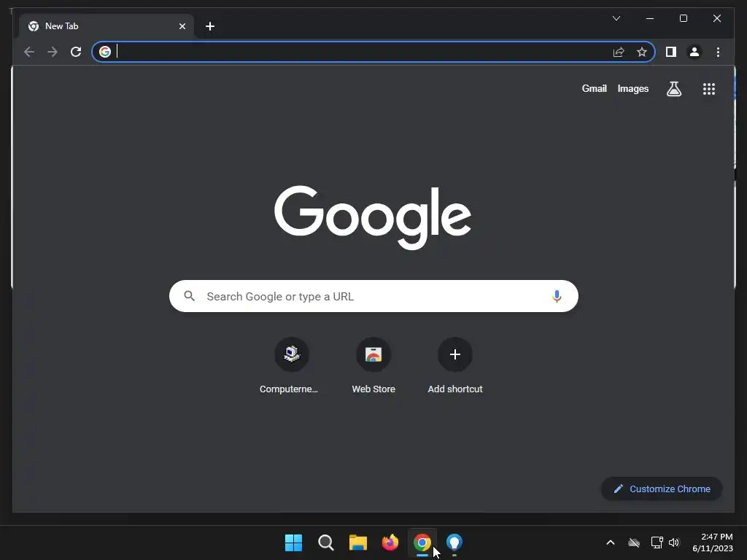This screenshot has width=747, height=560.
Task: Launch Firefox from the taskbar
Action: [390, 542]
